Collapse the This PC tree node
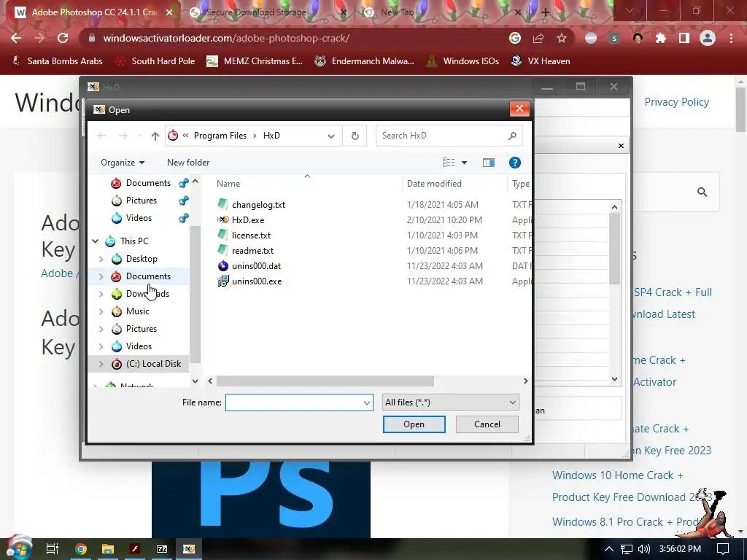The height and width of the screenshot is (560, 747). [96, 241]
